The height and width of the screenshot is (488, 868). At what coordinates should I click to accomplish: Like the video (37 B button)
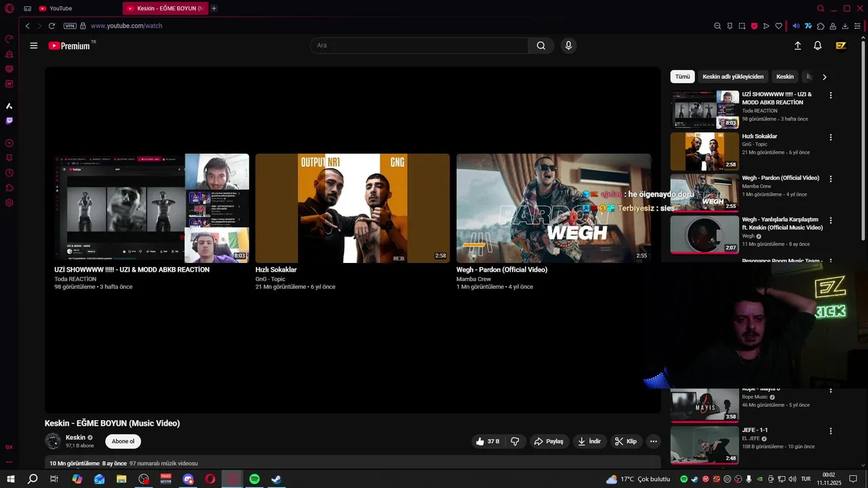(x=488, y=441)
